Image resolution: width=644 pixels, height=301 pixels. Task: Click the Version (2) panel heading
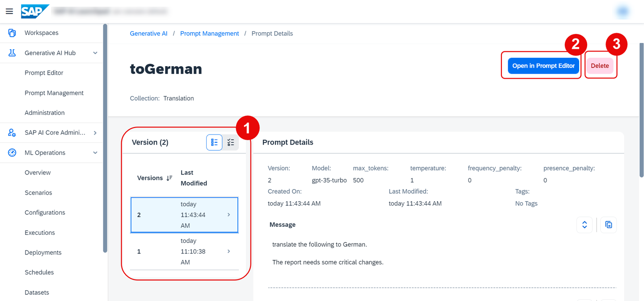(150, 142)
